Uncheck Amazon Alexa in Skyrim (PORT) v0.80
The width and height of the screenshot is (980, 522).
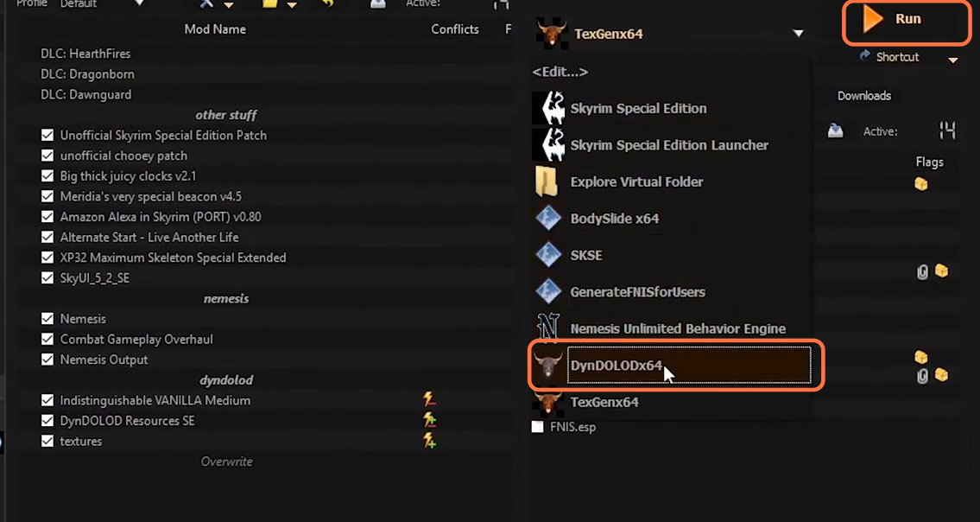(47, 217)
